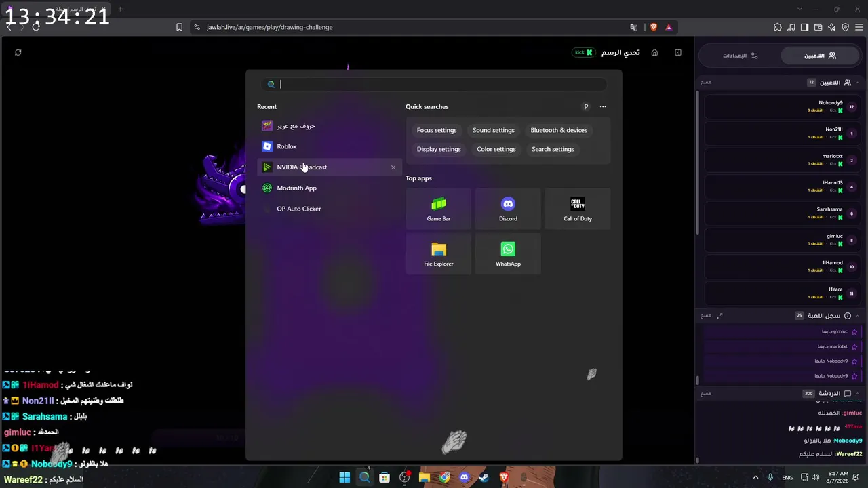Screen dimensions: 868x488
Task: Open Brave VPN shield icon
Action: tap(846, 27)
